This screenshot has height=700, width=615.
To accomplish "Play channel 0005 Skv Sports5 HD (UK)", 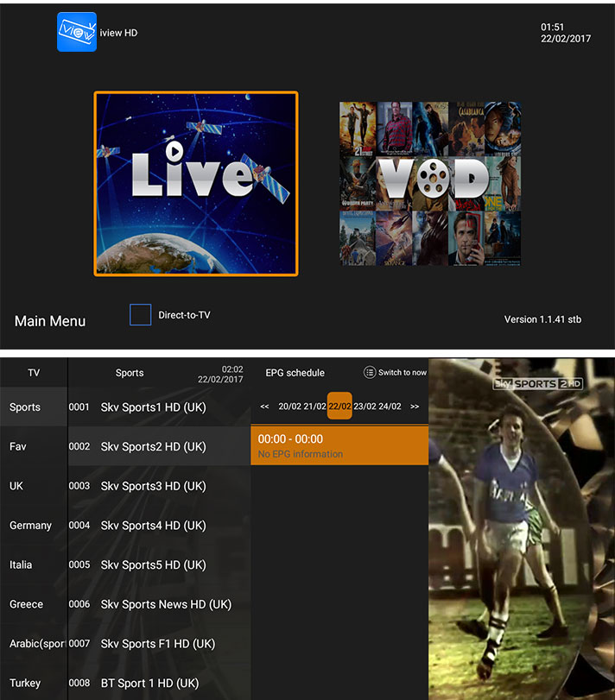I will 159,564.
